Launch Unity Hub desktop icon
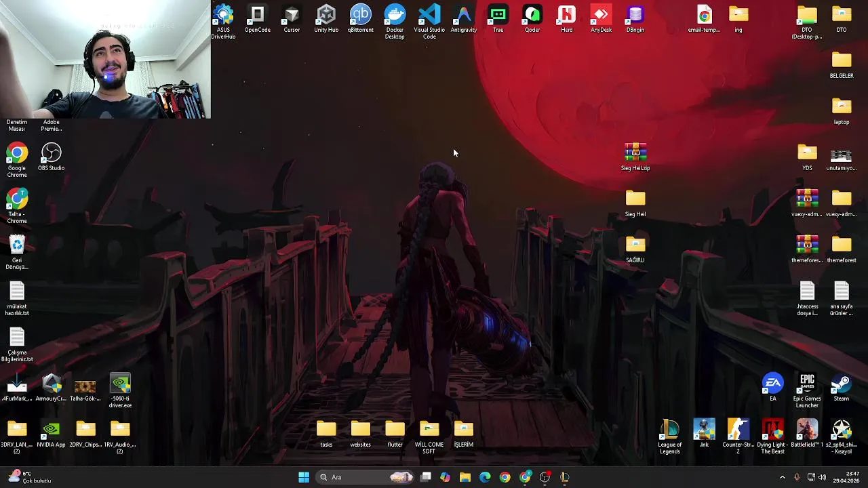The image size is (868, 488). pyautogui.click(x=326, y=20)
